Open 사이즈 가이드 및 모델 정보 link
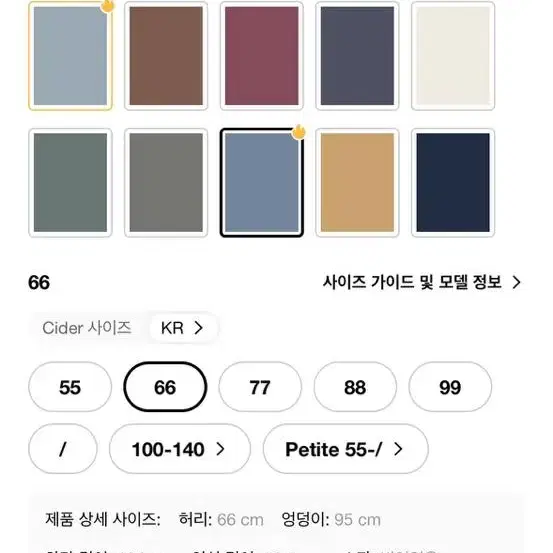This screenshot has height=553, width=553. click(x=422, y=282)
